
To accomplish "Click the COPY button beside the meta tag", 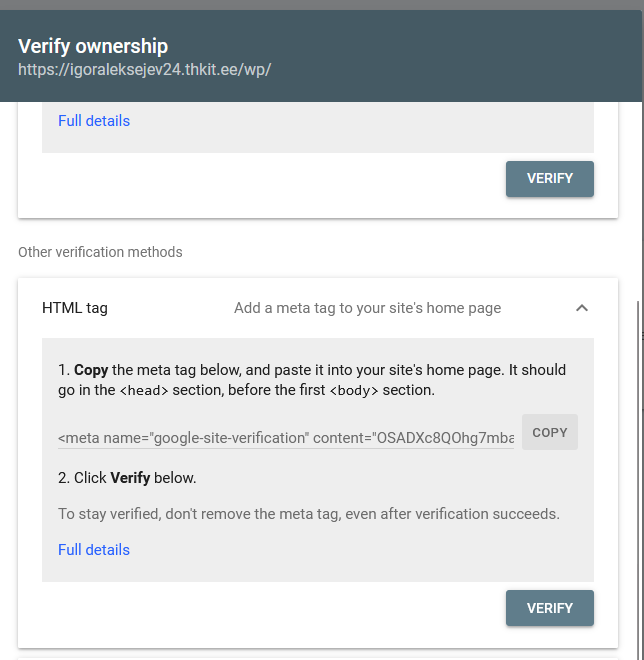I will [x=550, y=432].
